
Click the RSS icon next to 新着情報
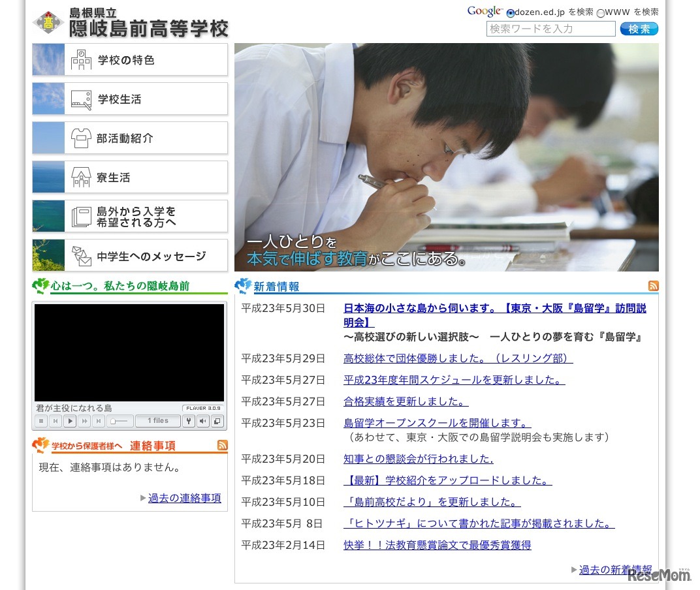(x=653, y=286)
